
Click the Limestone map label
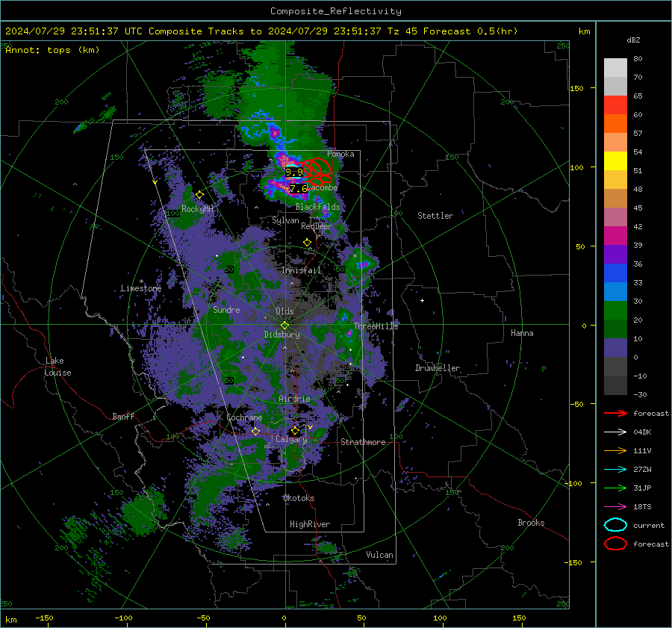click(141, 288)
